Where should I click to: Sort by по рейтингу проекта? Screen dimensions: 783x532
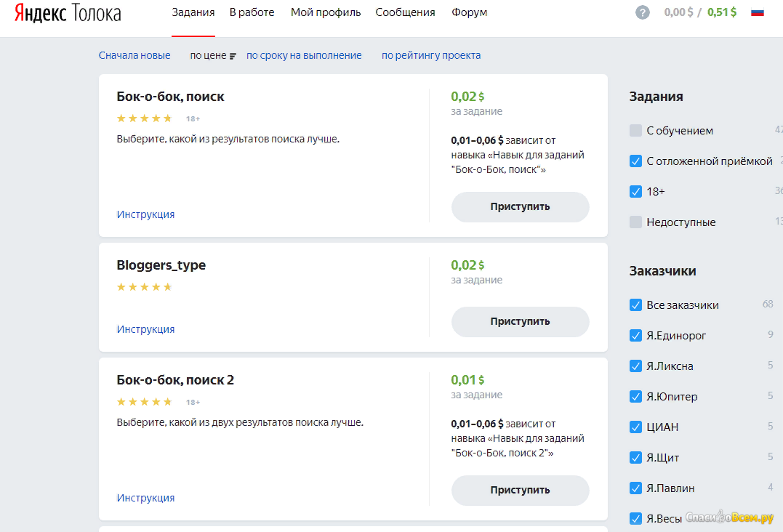pos(431,55)
